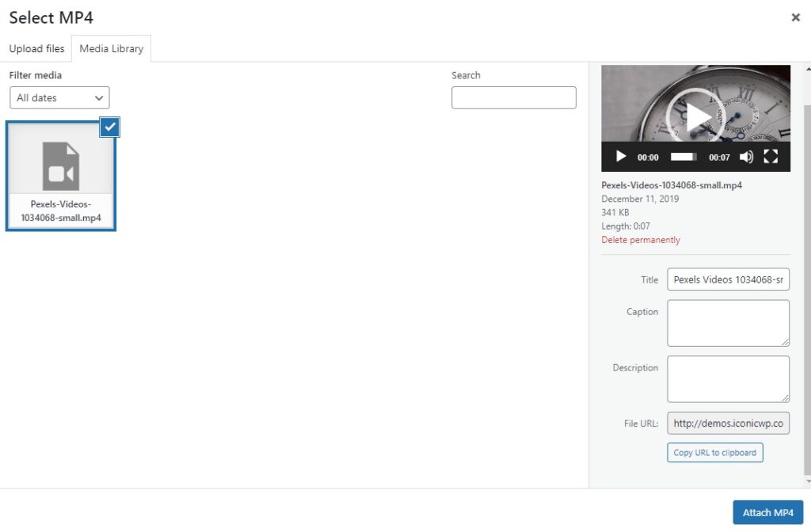
Task: Uncheck the blue checkmark on the video
Action: click(x=110, y=127)
